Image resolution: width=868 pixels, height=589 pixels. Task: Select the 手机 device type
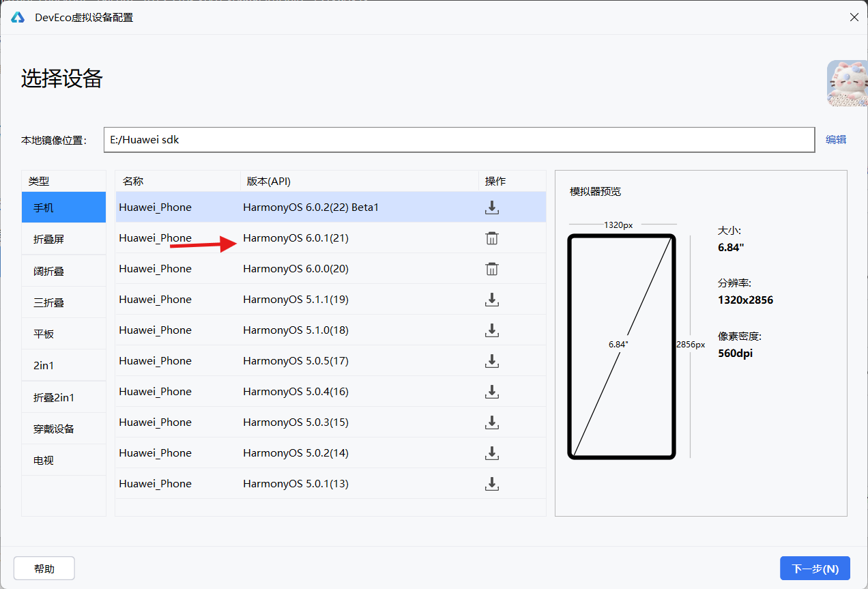coord(64,207)
